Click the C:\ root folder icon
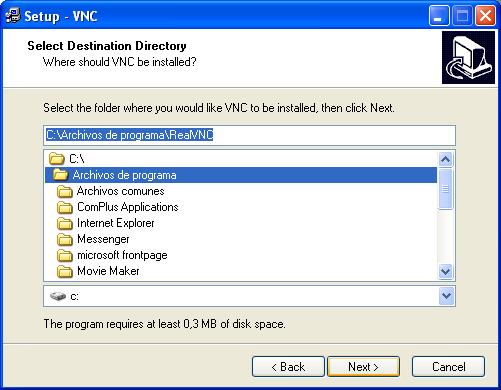Screen dimensions: 501x390 point(57,159)
